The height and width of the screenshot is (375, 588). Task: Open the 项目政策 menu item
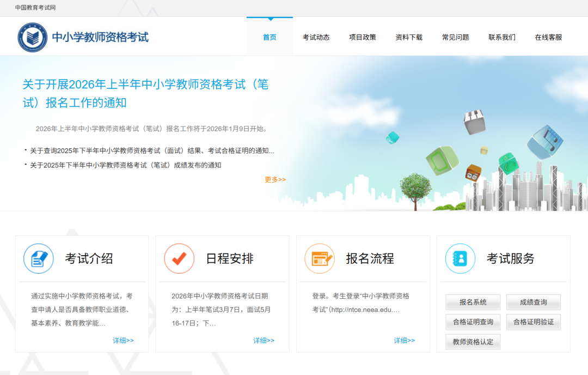(x=363, y=37)
